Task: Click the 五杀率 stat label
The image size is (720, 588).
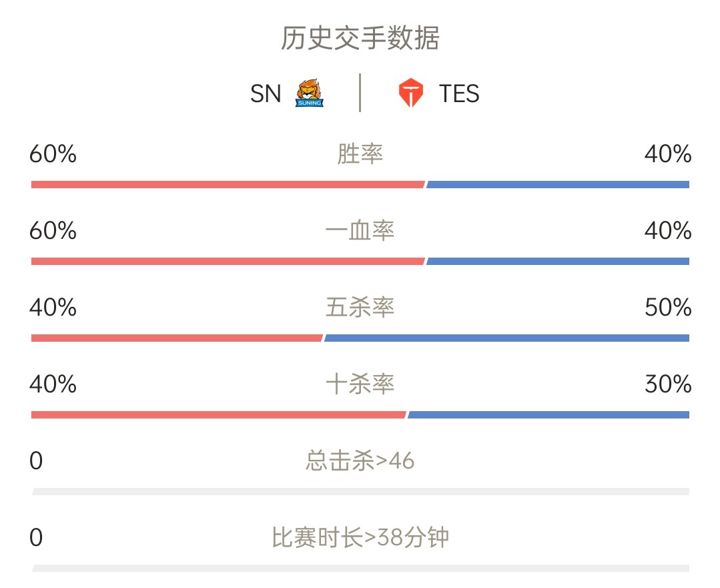Action: pos(360,307)
